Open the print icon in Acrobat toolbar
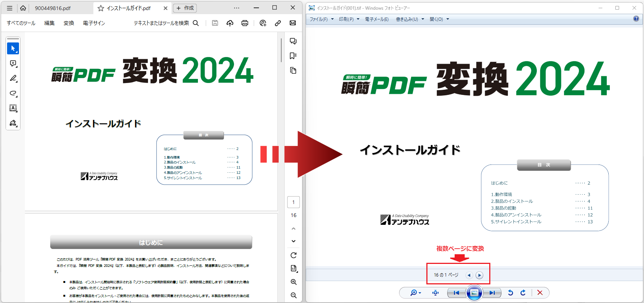The image size is (644, 303). (x=244, y=23)
